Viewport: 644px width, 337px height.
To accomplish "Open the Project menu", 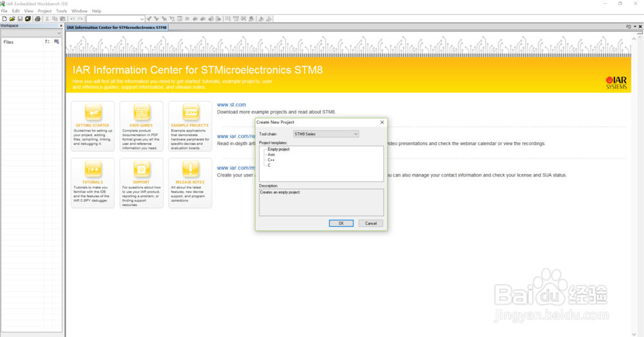I will pos(45,11).
